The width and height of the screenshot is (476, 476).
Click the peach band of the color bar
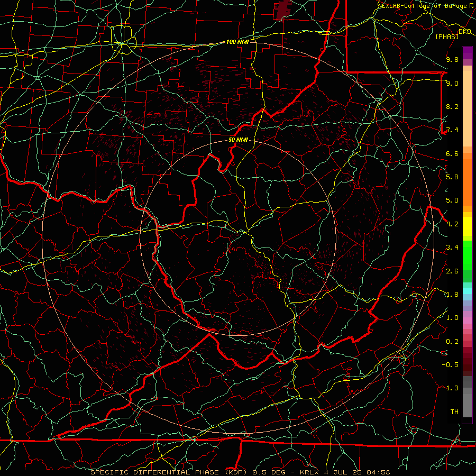[467, 109]
